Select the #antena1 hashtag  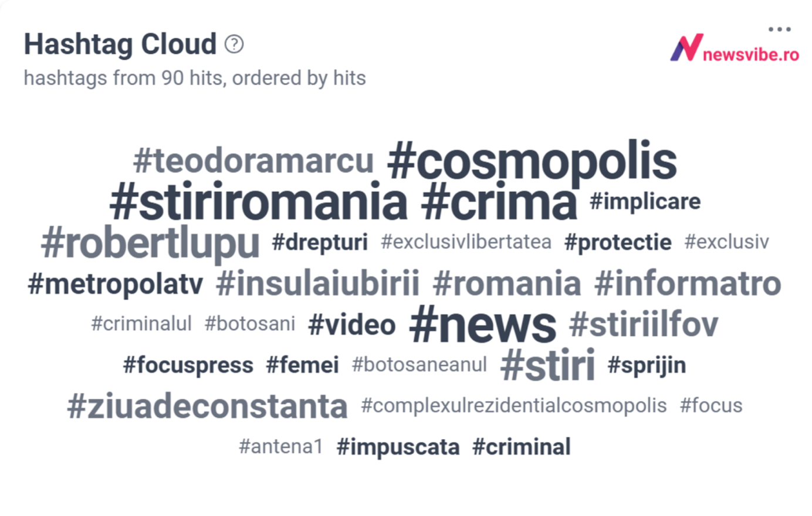click(x=281, y=447)
